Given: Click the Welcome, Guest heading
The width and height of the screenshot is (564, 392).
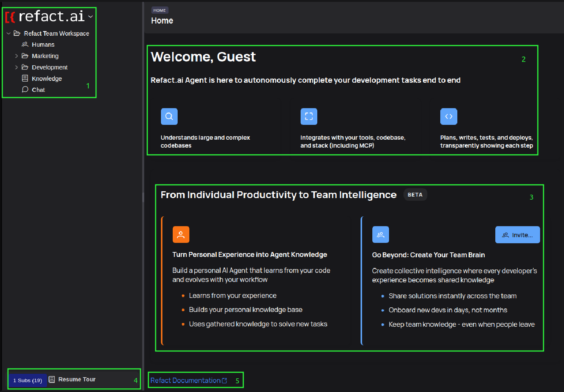Looking at the screenshot, I should [203, 57].
